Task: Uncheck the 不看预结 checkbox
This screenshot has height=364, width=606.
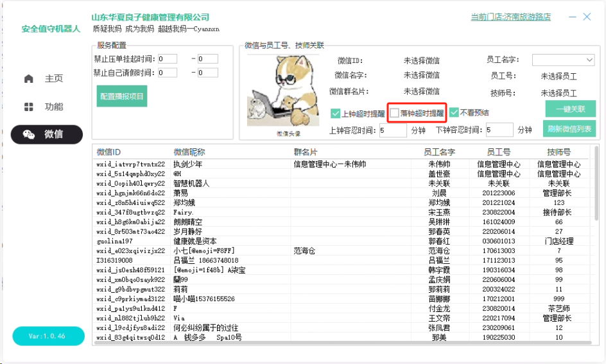Action: coord(454,113)
